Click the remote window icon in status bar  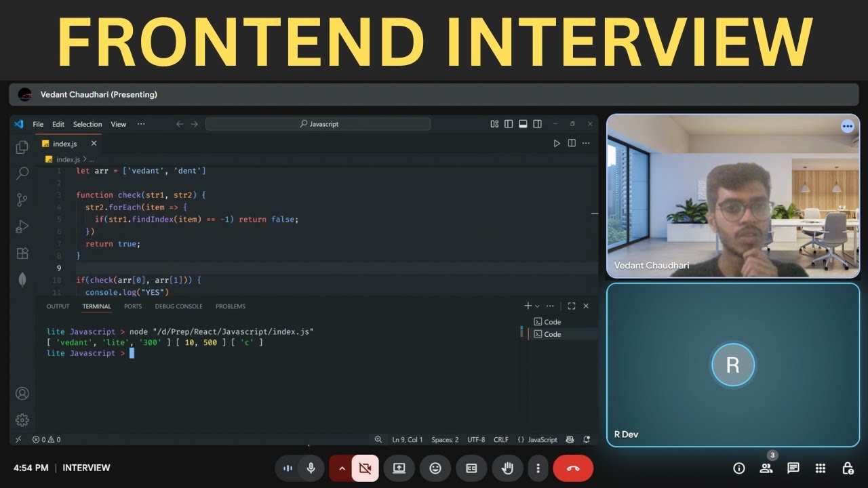[x=18, y=439]
